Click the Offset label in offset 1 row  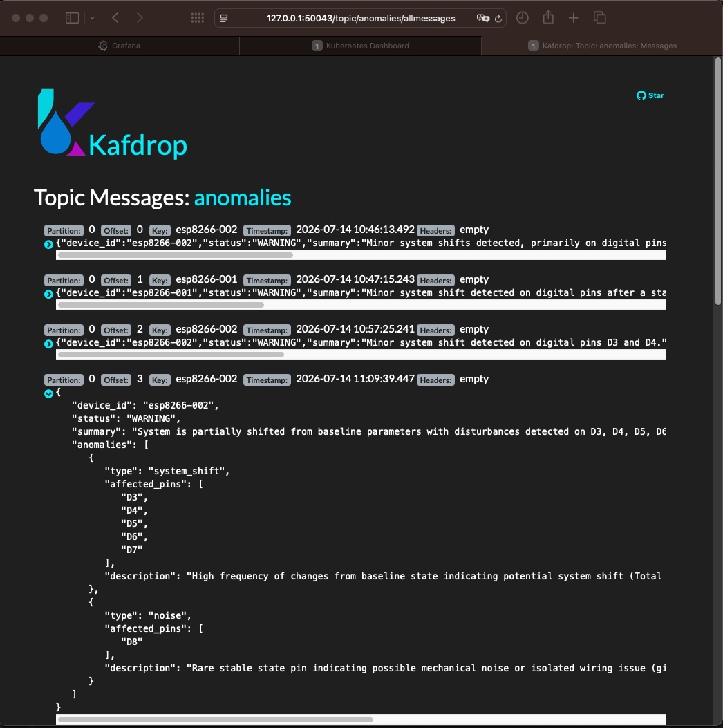[116, 281]
